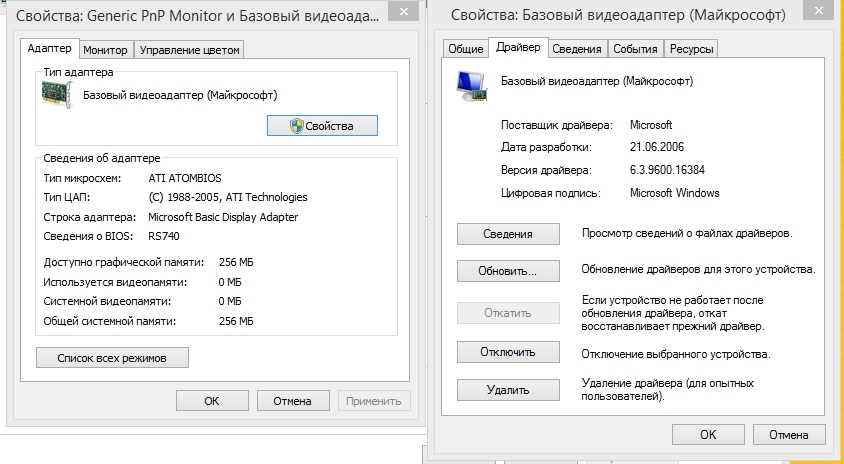This screenshot has height=464, width=844.
Task: Click the shield icon on Свойства button
Action: [x=297, y=126]
